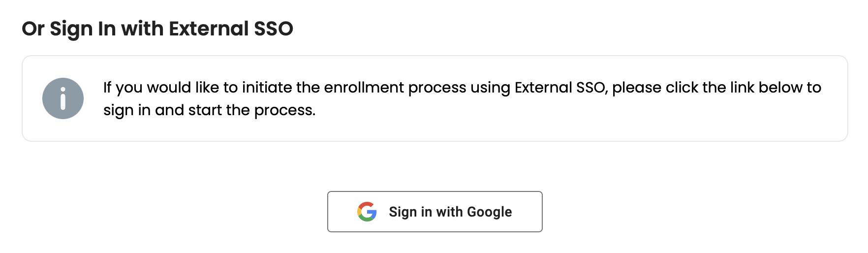Click the word "External" in the heading
The width and height of the screenshot is (868, 253).
209,29
